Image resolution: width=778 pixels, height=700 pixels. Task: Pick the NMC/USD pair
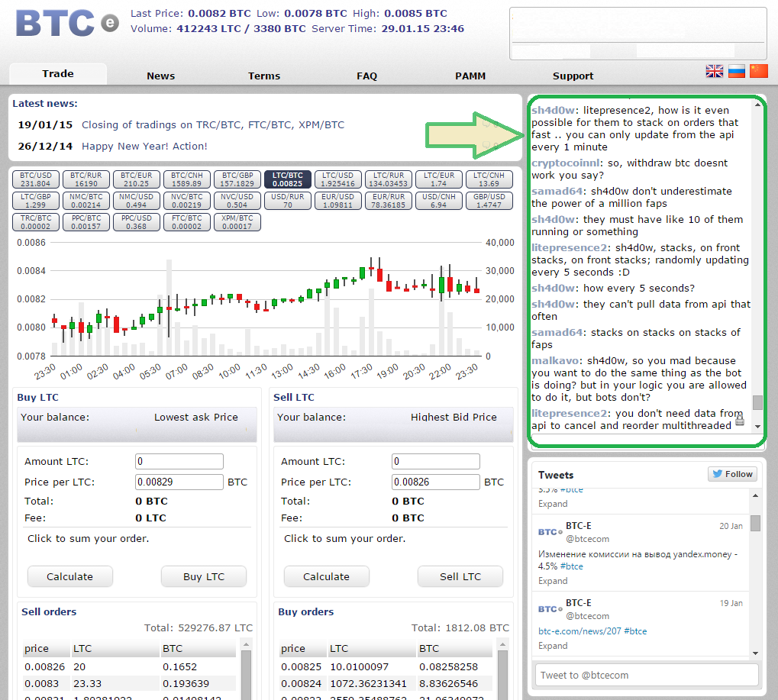(137, 201)
